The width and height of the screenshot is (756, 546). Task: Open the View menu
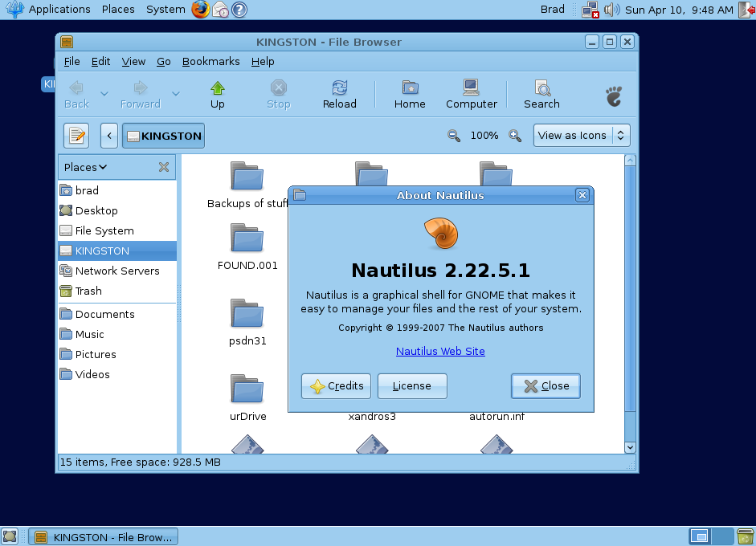(133, 62)
